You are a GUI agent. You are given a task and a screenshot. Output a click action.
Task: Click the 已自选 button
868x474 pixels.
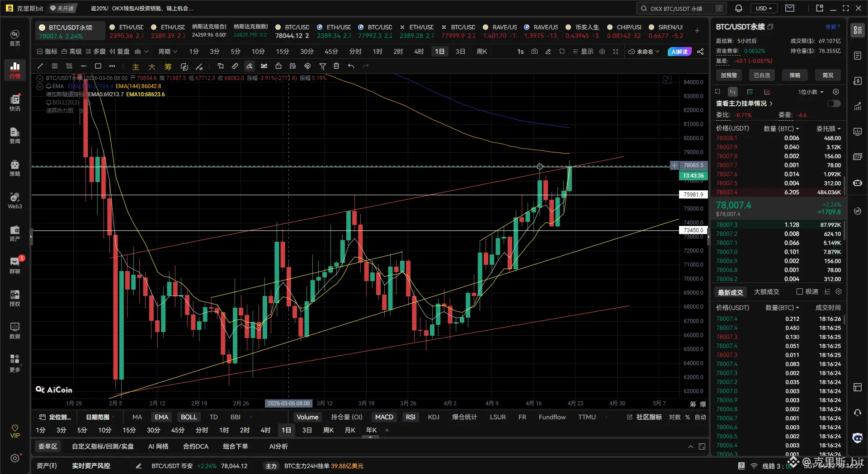click(762, 75)
